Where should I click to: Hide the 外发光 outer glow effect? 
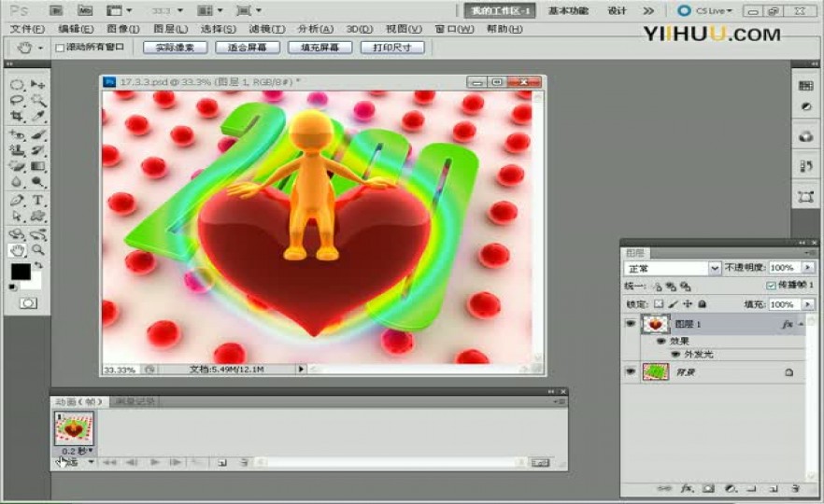pos(675,355)
